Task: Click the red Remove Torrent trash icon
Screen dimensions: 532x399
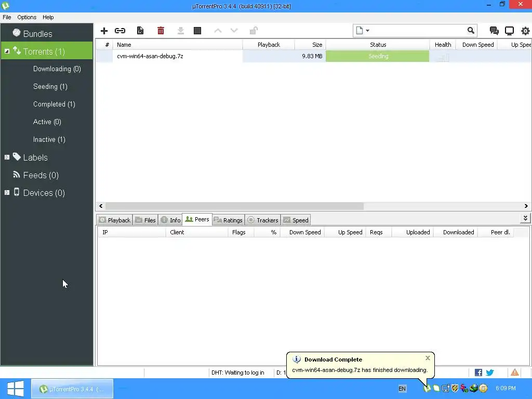Action: point(161,31)
